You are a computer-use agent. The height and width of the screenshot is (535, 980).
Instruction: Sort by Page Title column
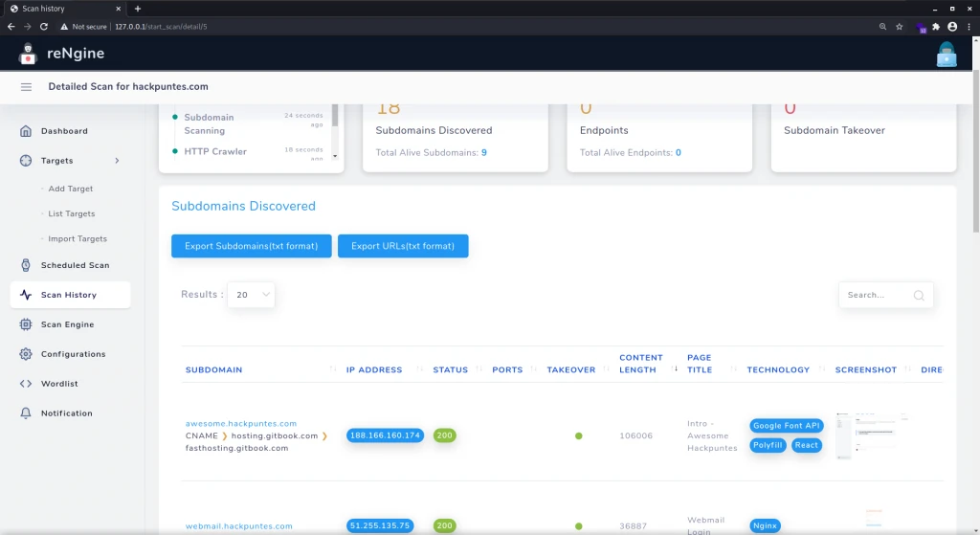click(700, 364)
